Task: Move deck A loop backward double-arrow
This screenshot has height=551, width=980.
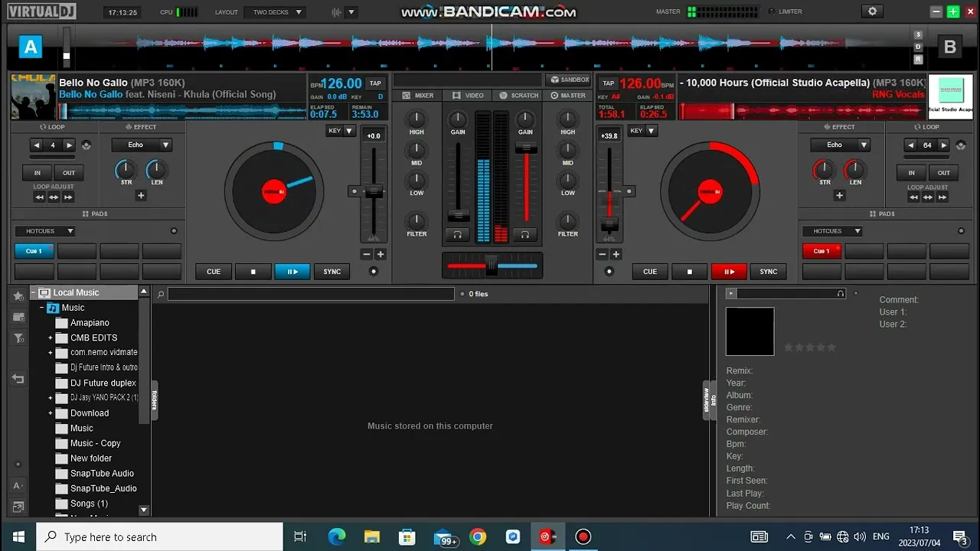Action: pos(39,197)
